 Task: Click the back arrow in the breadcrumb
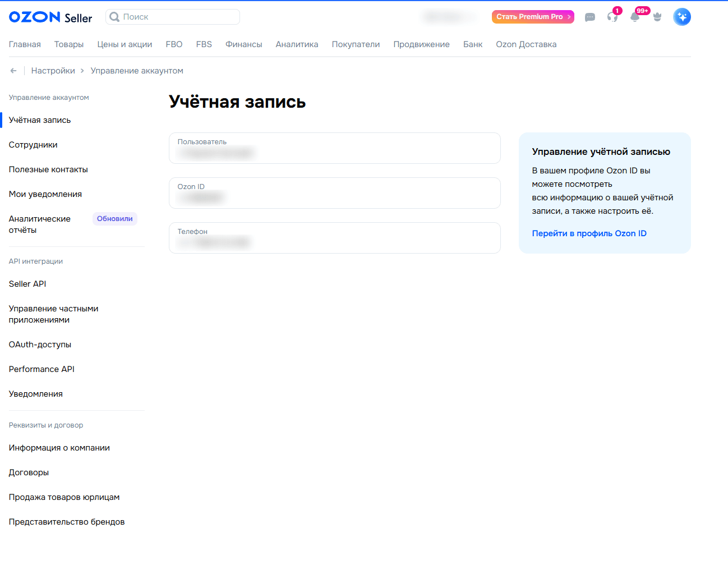point(13,71)
